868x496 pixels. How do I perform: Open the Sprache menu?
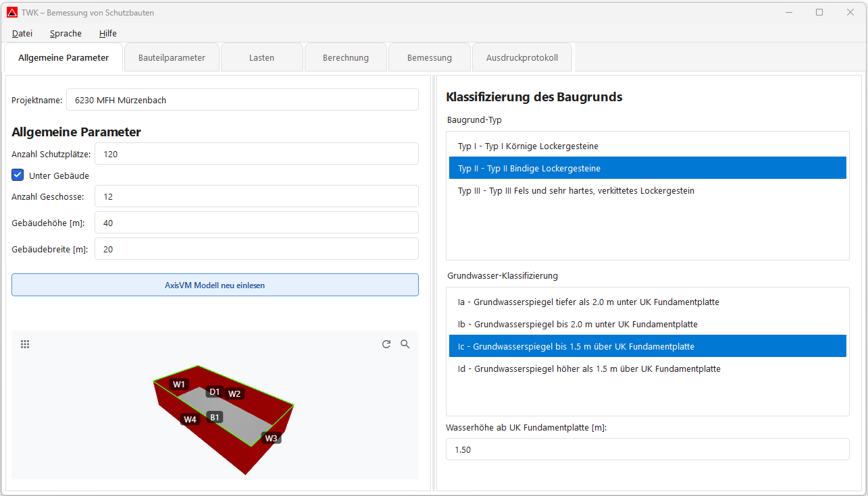point(66,33)
